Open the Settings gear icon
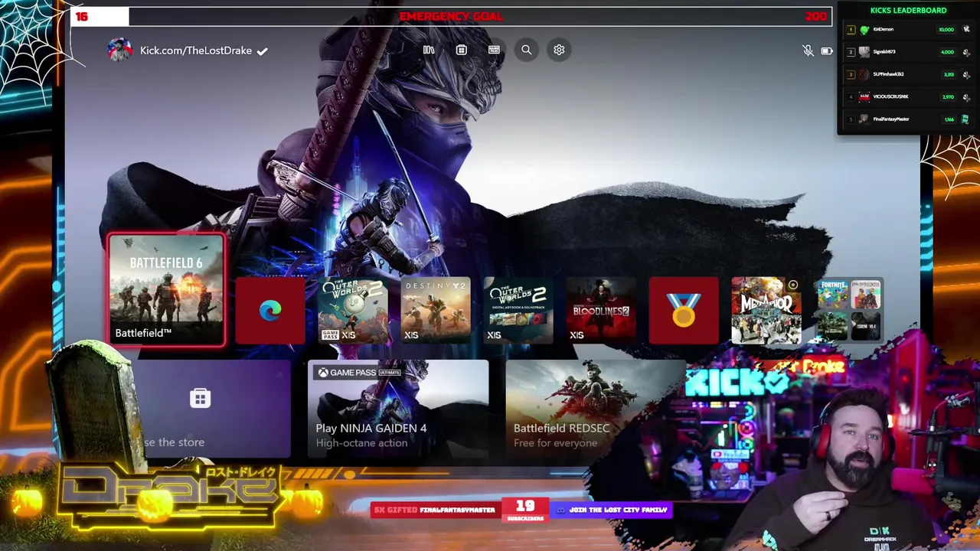This screenshot has width=980, height=551. 559,50
